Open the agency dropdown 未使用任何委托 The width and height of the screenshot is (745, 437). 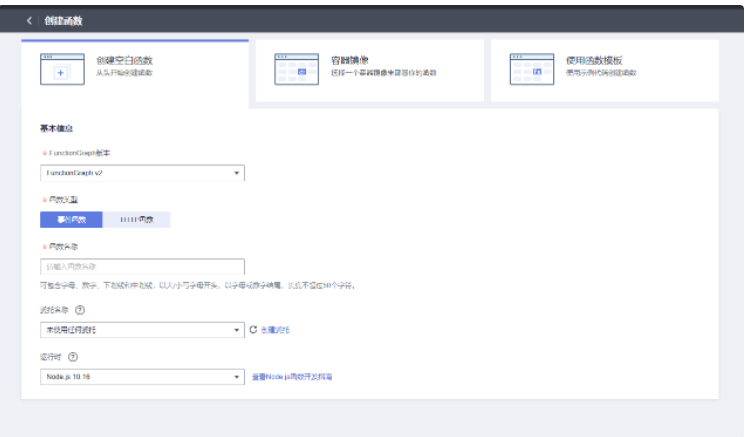[143, 330]
